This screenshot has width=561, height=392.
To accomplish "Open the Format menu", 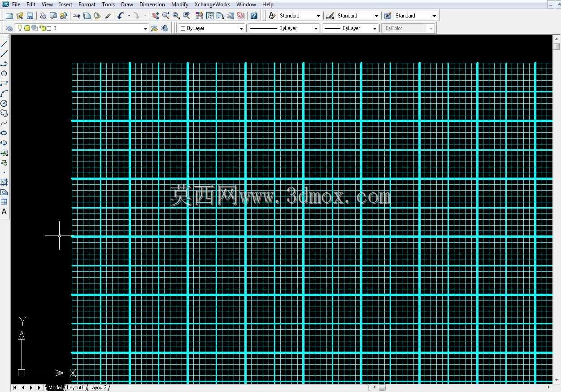I will pyautogui.click(x=87, y=4).
